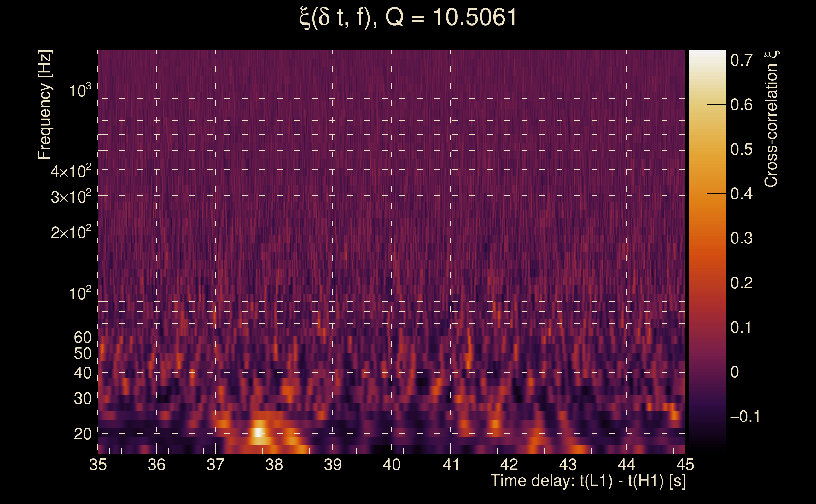Click the 4×10² frequency tick label

click(x=71, y=171)
